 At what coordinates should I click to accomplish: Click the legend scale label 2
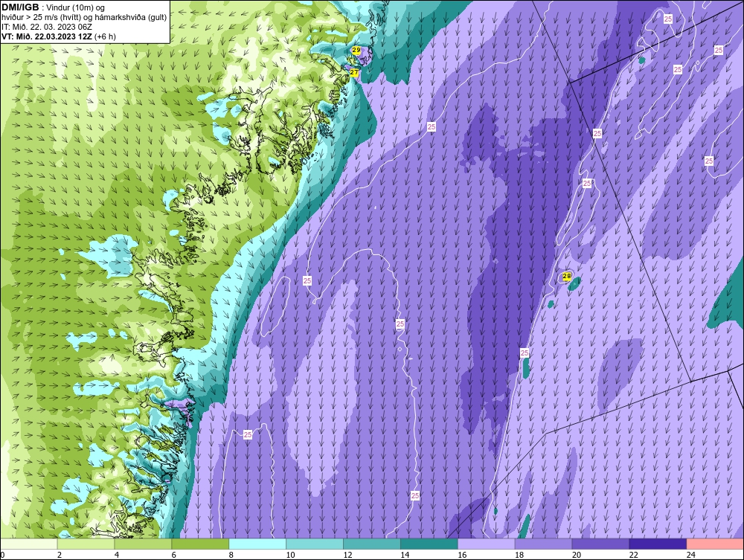point(60,555)
